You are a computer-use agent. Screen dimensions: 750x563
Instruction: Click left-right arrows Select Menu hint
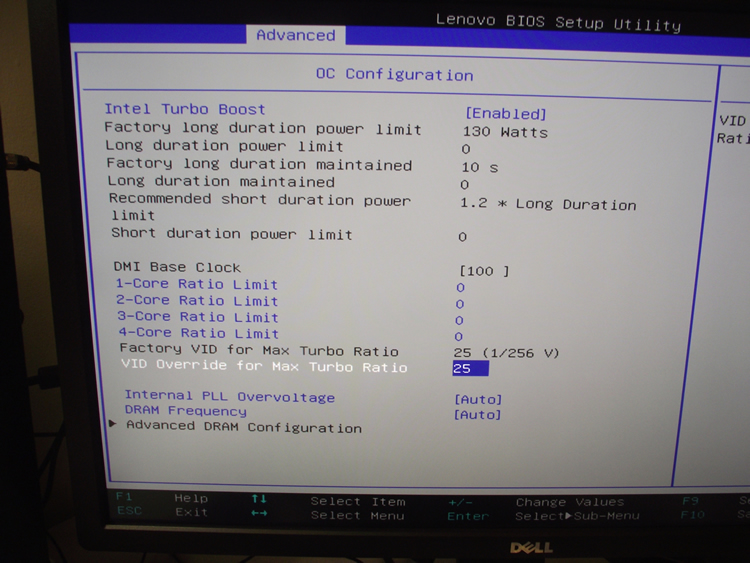[x=328, y=515]
